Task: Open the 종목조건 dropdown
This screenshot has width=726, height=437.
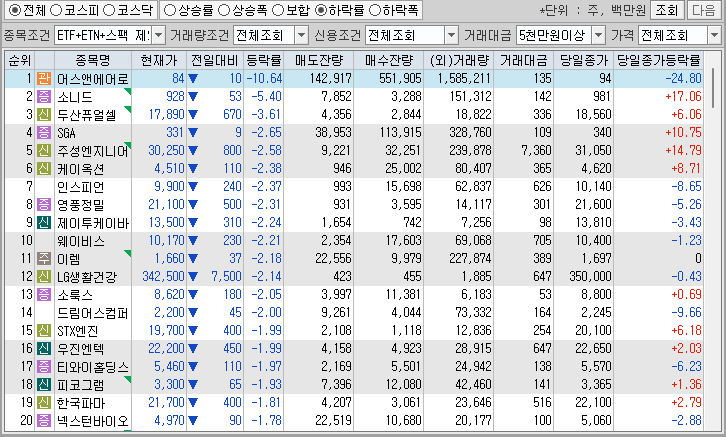Action: [158, 35]
